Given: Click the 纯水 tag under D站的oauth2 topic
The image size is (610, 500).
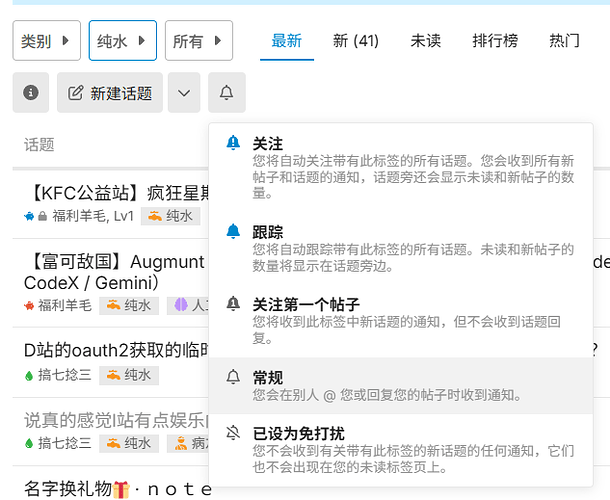Looking at the screenshot, I should 129,375.
